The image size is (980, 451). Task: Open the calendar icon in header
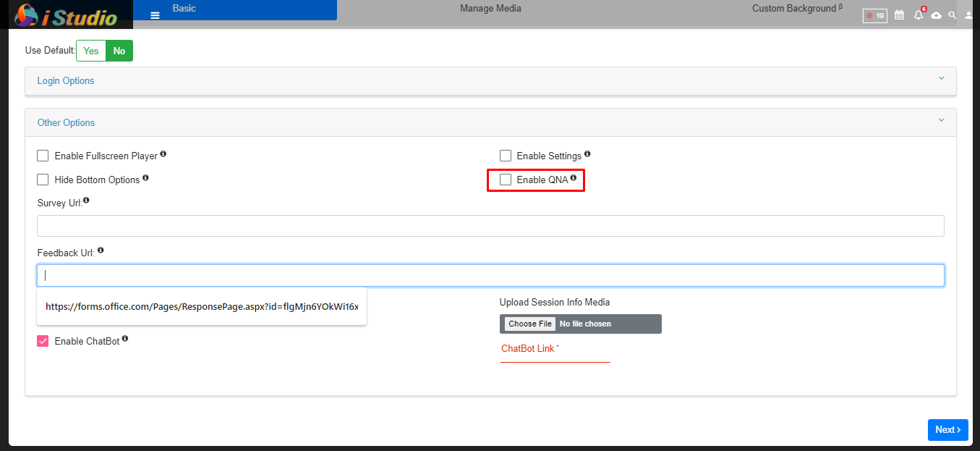[900, 15]
